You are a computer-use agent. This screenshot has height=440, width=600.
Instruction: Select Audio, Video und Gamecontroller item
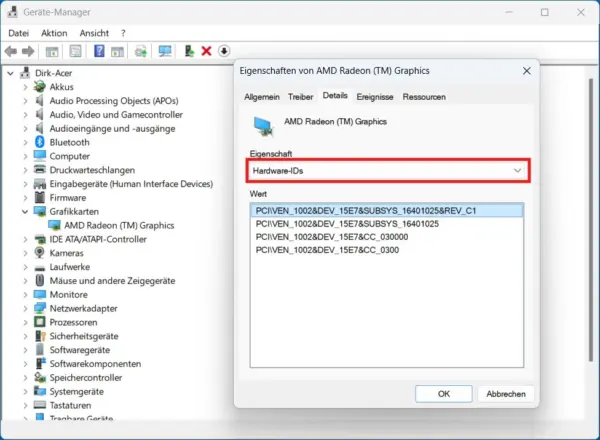[116, 114]
